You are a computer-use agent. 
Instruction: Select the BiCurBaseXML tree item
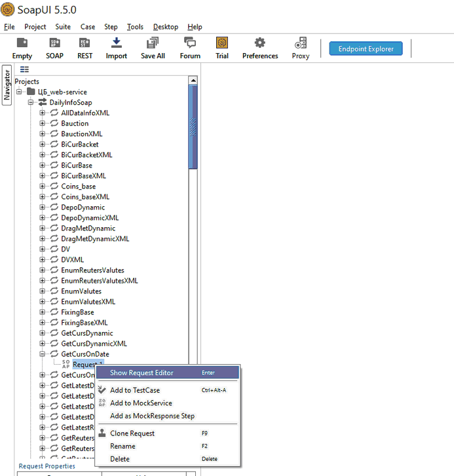pyautogui.click(x=83, y=175)
